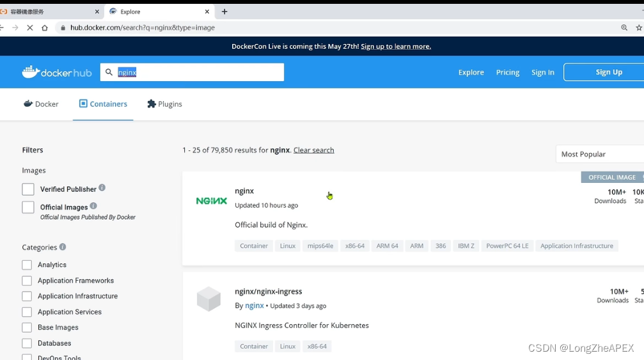
Task: Click the nginx publisher link
Action: pos(255,306)
